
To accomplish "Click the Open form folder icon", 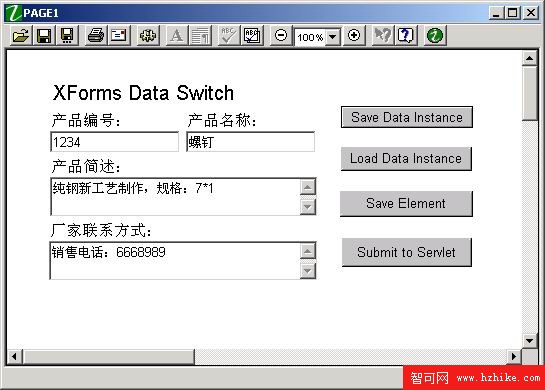I will [21, 35].
